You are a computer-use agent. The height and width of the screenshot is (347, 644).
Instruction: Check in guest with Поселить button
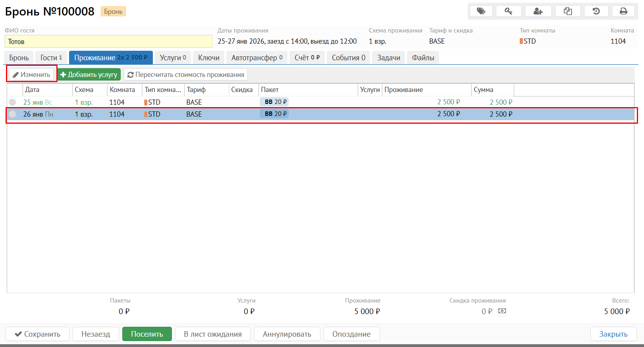point(147,334)
